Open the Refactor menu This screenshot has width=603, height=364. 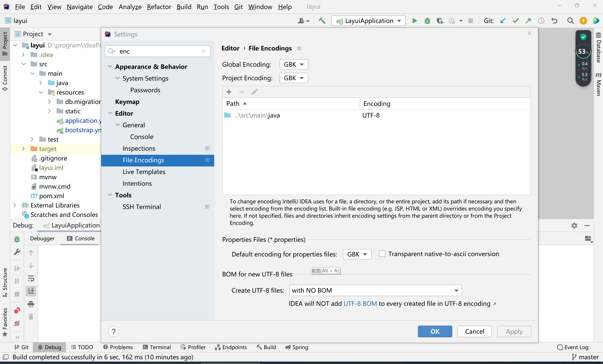(x=159, y=7)
